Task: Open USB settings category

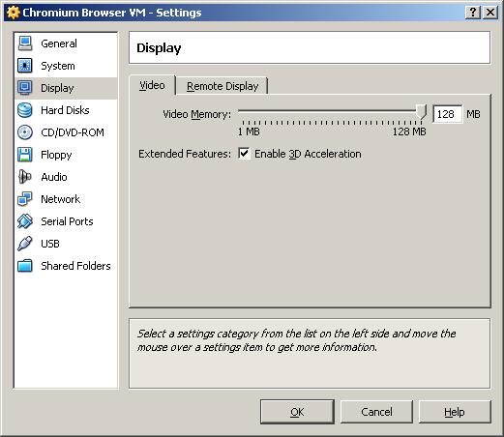Action: tap(50, 244)
